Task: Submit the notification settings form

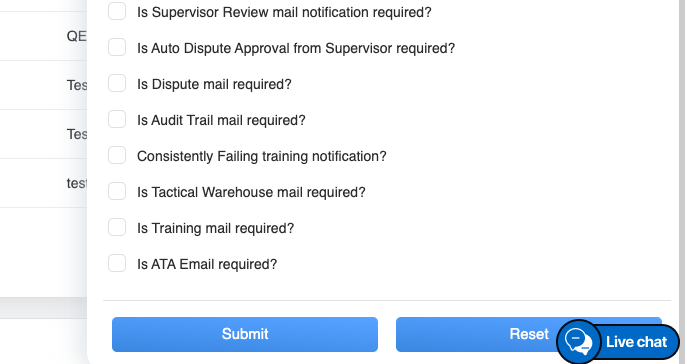Action: 245,334
